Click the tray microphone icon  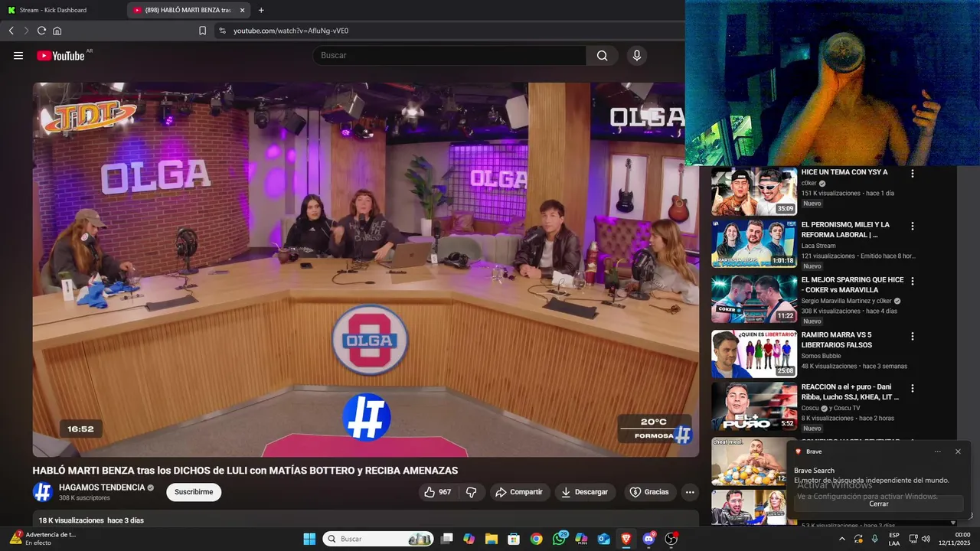(874, 539)
